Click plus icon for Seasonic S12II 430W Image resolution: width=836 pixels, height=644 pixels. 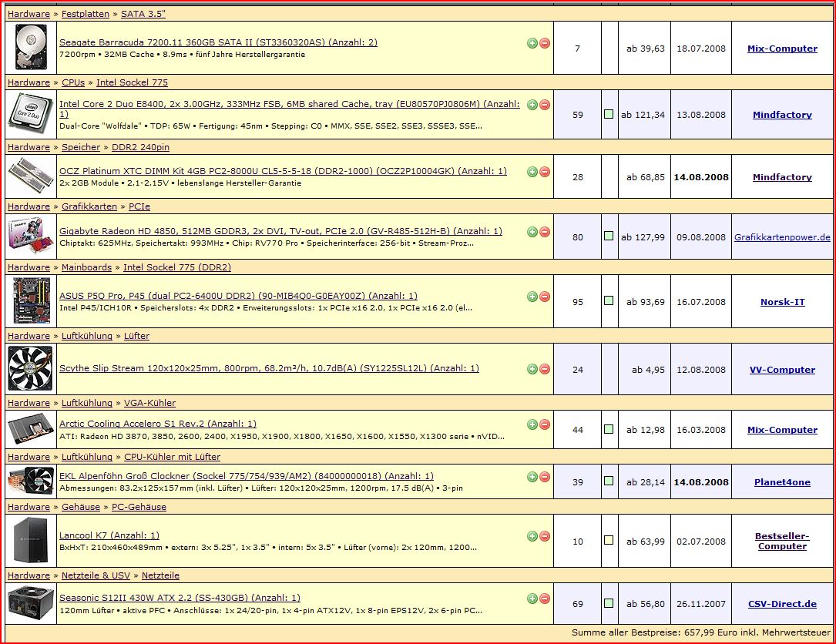pyautogui.click(x=532, y=599)
